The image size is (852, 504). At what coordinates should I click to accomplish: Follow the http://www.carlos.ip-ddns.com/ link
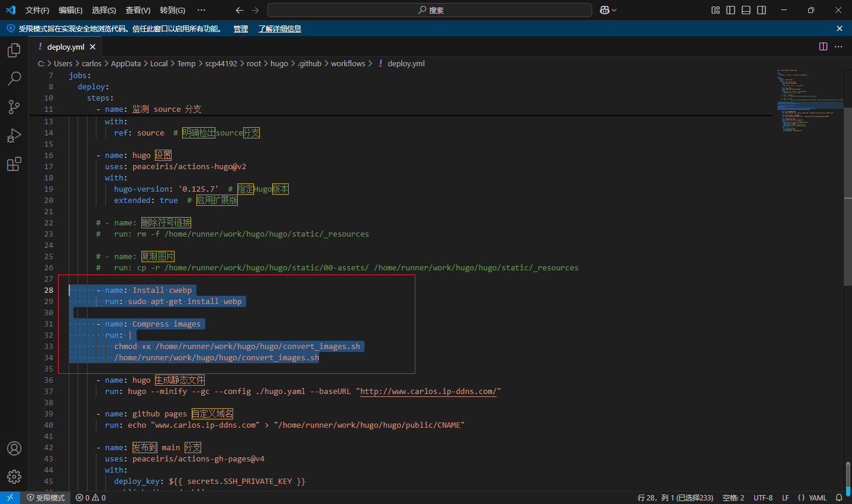click(428, 391)
